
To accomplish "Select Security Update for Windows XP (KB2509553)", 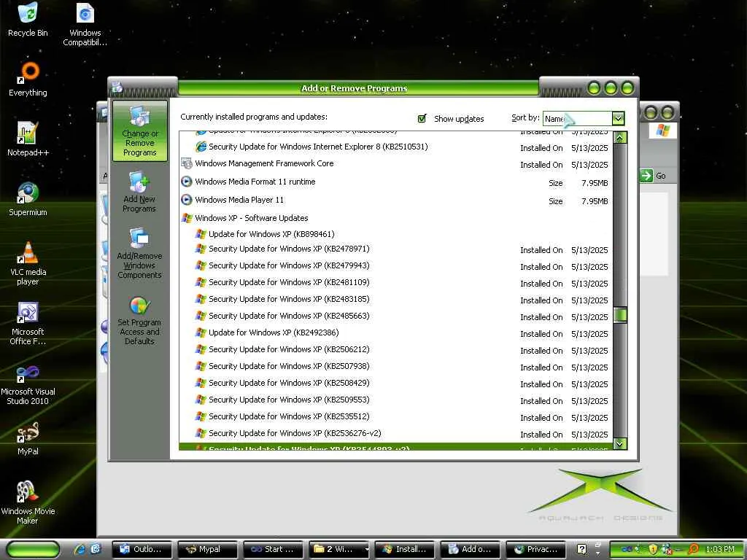I will click(289, 400).
